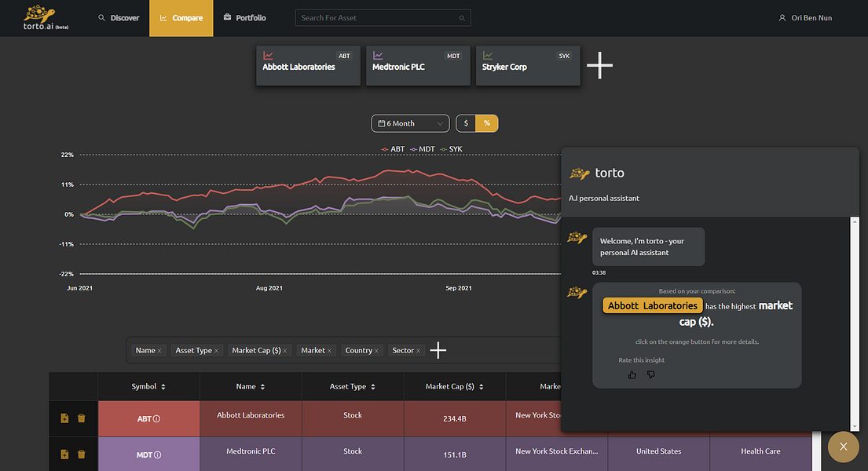Open the Ori Ben Nun user menu

coord(805,18)
